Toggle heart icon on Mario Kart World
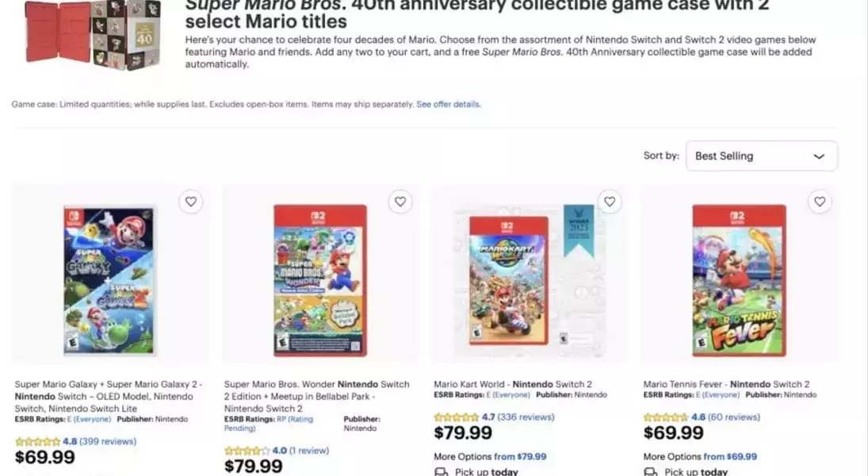Viewport: 868px width, 476px height. tap(609, 202)
